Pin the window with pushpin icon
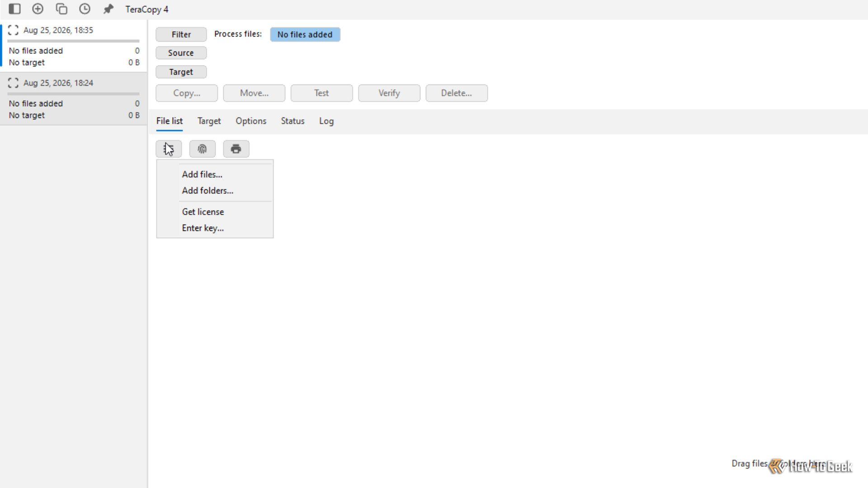This screenshot has height=488, width=868. pyautogui.click(x=108, y=9)
